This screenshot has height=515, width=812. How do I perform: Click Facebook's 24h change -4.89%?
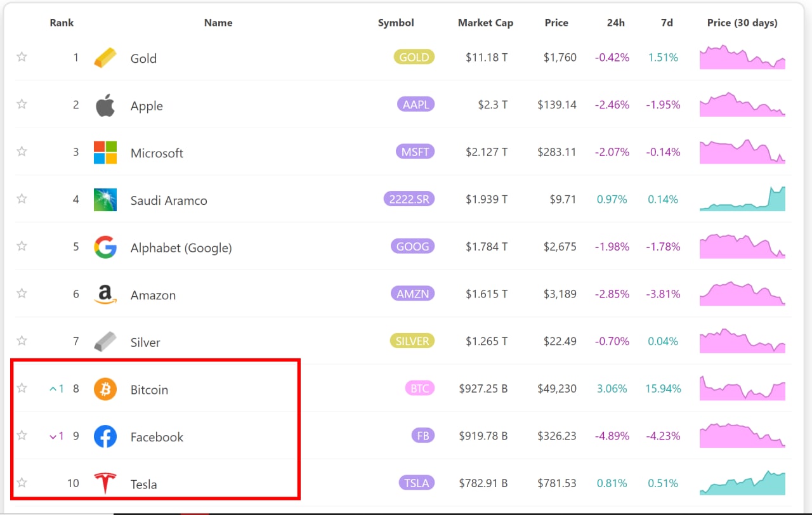612,436
